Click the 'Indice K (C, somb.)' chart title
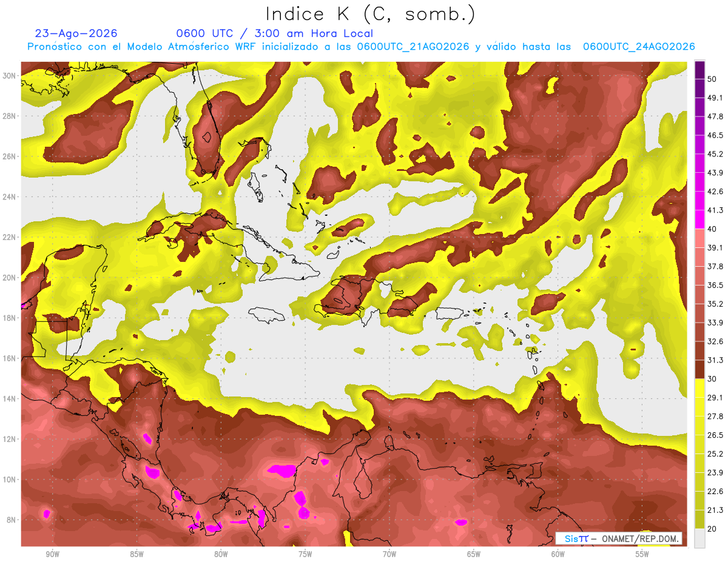This screenshot has height=562, width=728. coord(370,13)
